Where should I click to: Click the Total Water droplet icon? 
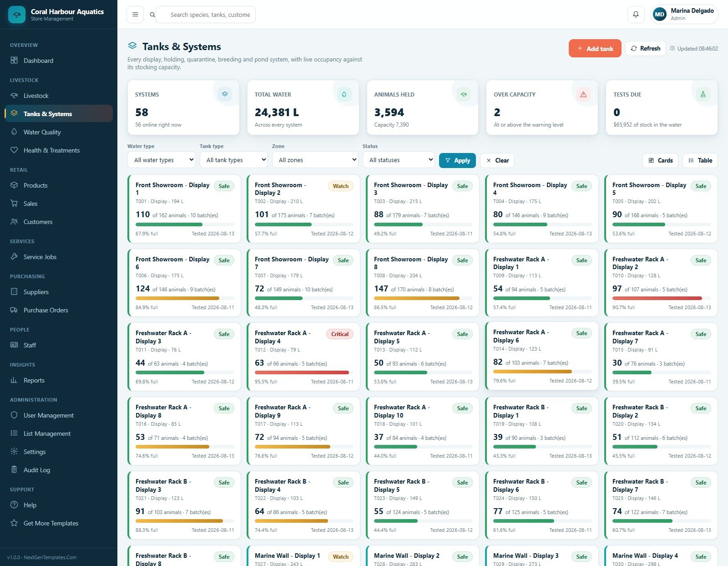pyautogui.click(x=344, y=94)
